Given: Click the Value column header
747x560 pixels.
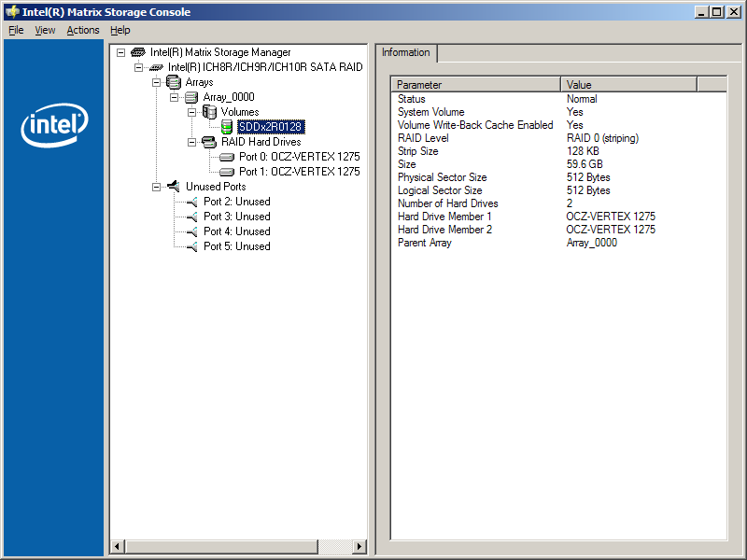Looking at the screenshot, I should click(628, 84).
